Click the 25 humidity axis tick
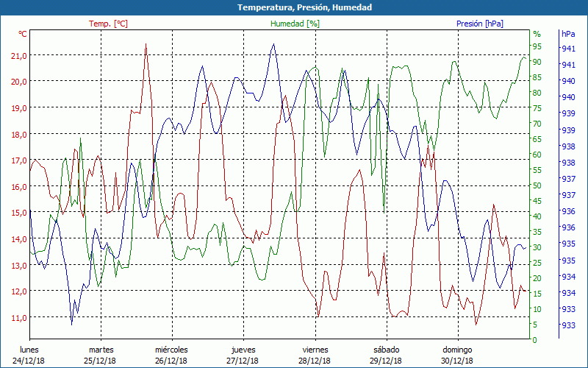The width and height of the screenshot is (588, 368). point(537,263)
